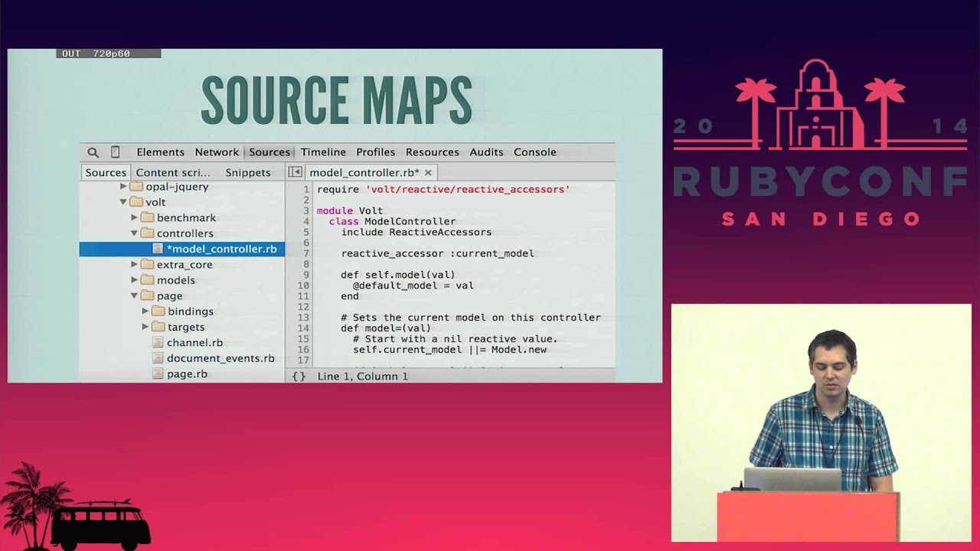Open the Elements panel tab

160,152
